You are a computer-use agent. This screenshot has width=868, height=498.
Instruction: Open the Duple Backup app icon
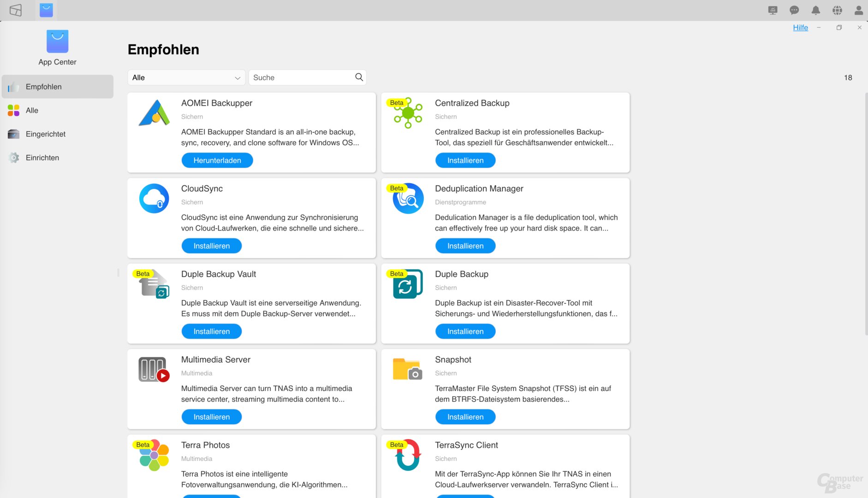tap(408, 284)
